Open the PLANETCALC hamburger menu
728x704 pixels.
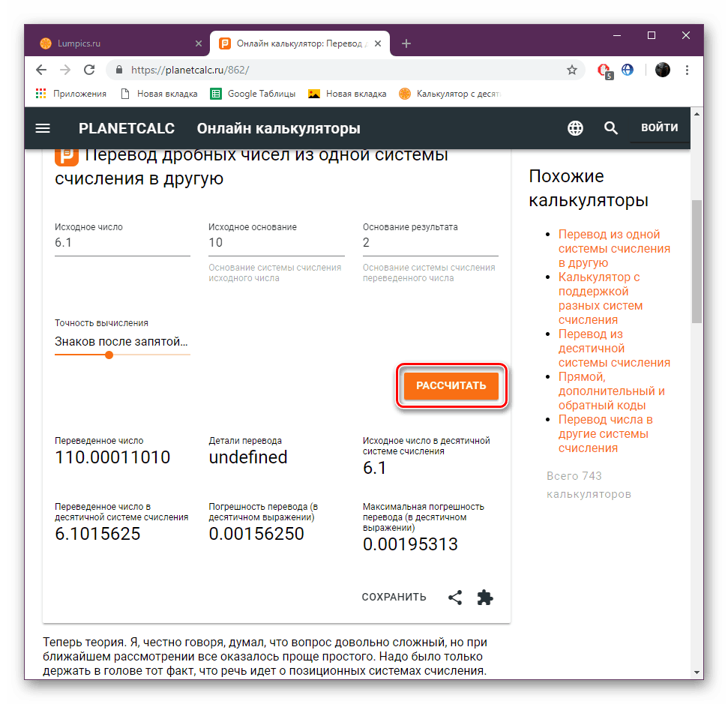[x=43, y=128]
